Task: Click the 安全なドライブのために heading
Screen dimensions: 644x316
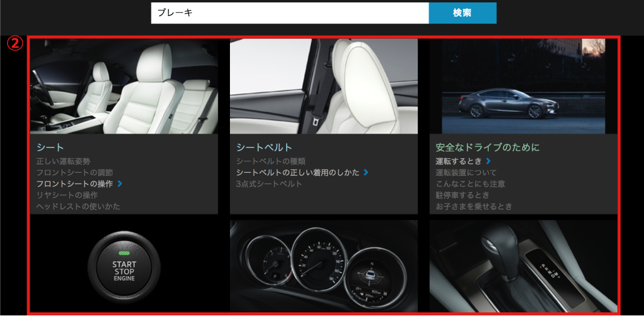Action: point(487,147)
